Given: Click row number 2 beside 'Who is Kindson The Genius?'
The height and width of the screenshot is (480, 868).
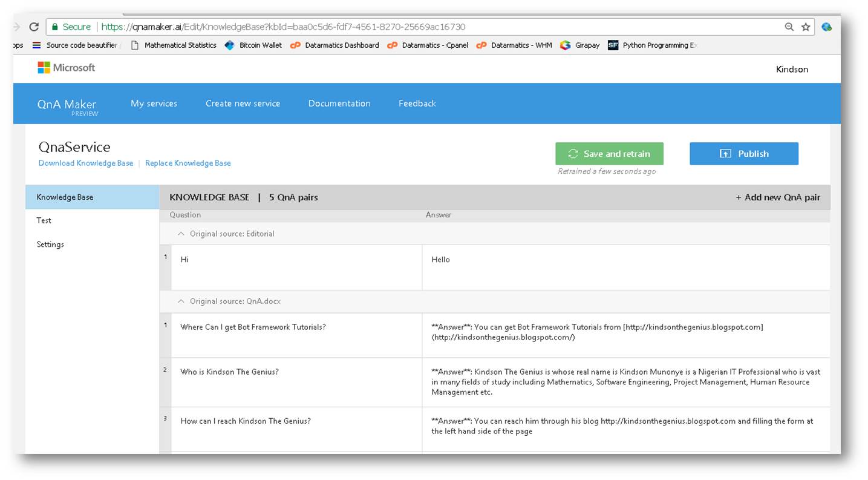Looking at the screenshot, I should tap(165, 370).
